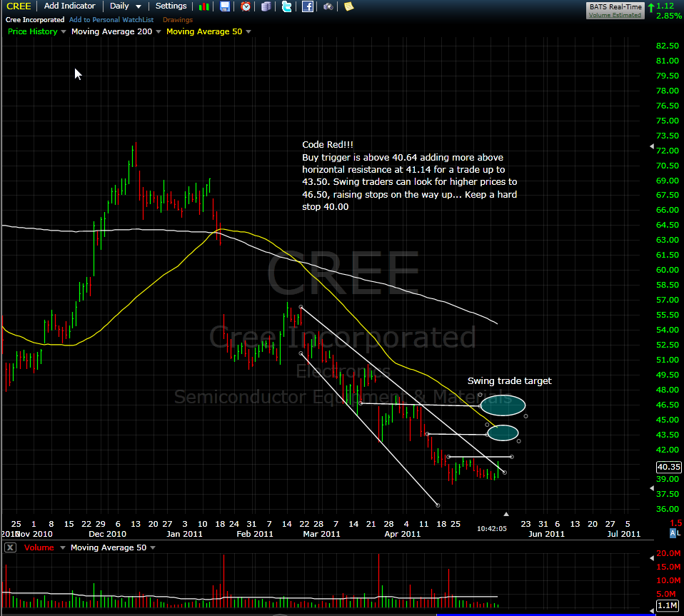Viewport: 684px width, 616px height.
Task: Select the smaller teal target ellipse near 43.50
Action: click(x=503, y=433)
